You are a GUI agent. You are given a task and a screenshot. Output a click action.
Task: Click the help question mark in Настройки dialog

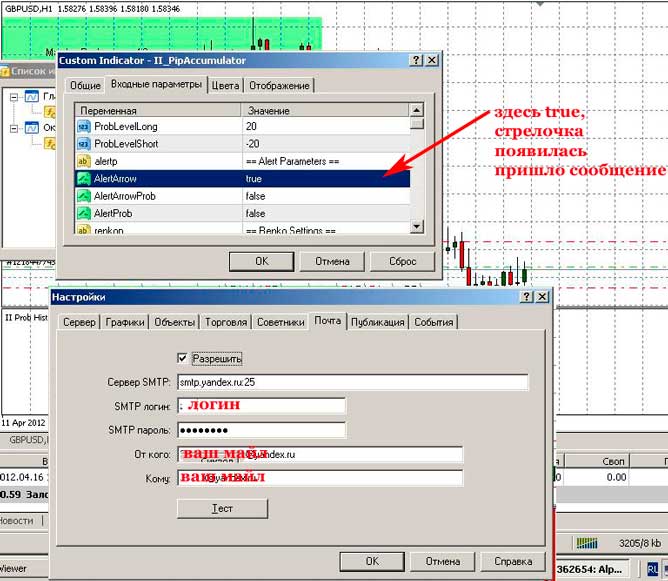527,296
